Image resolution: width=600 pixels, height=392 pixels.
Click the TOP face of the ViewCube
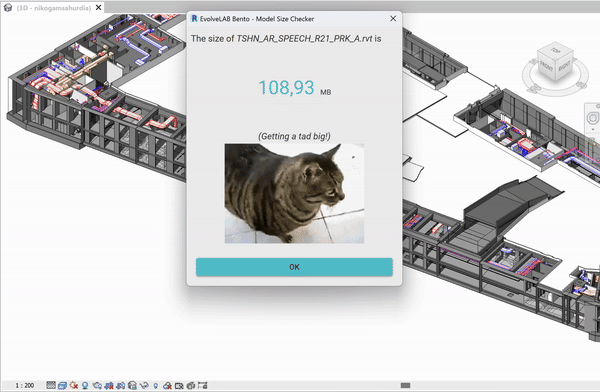555,51
